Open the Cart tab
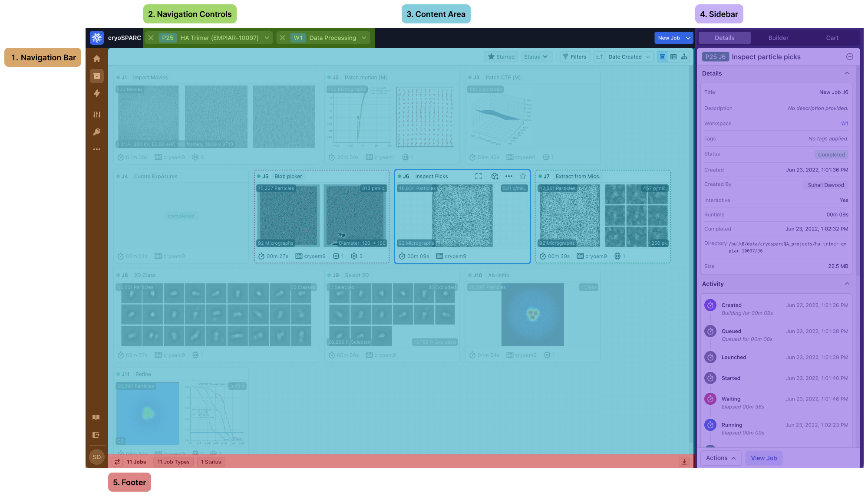This screenshot has height=496, width=868. coord(832,38)
